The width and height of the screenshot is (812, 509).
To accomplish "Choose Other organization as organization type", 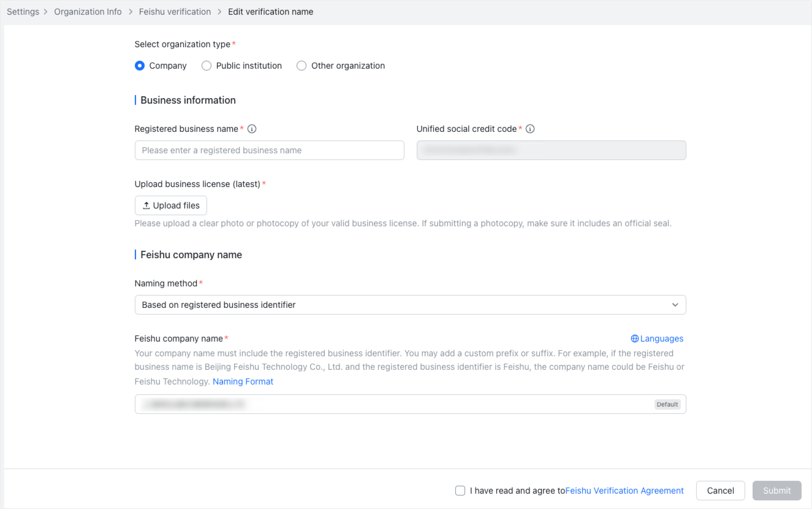I will click(x=302, y=66).
